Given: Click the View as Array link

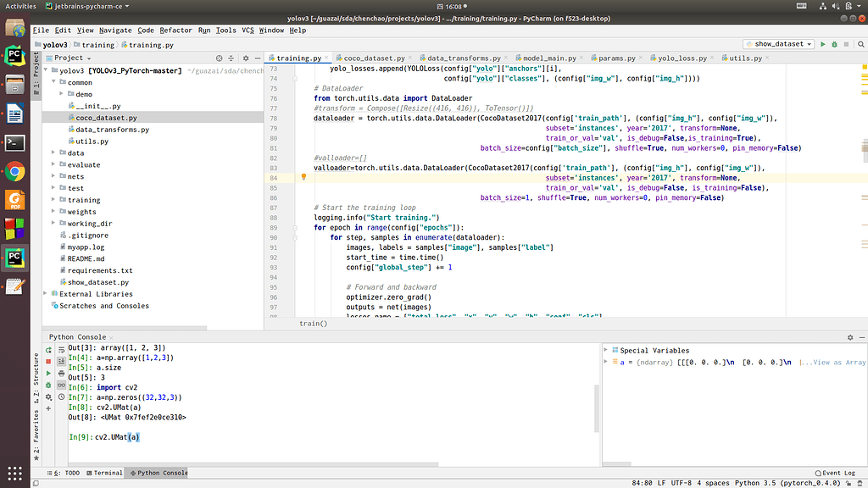Looking at the screenshot, I should pyautogui.click(x=838, y=363).
